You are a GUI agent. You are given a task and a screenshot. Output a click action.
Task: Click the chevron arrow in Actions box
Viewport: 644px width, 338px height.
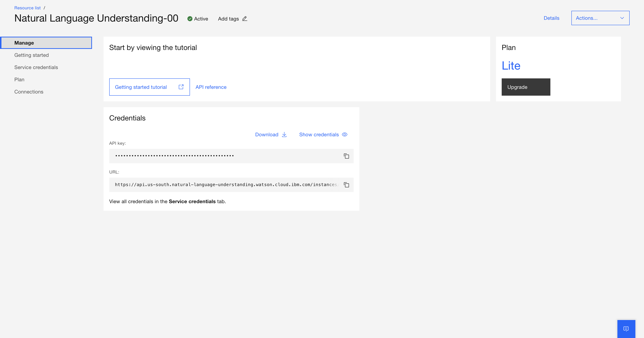(622, 18)
